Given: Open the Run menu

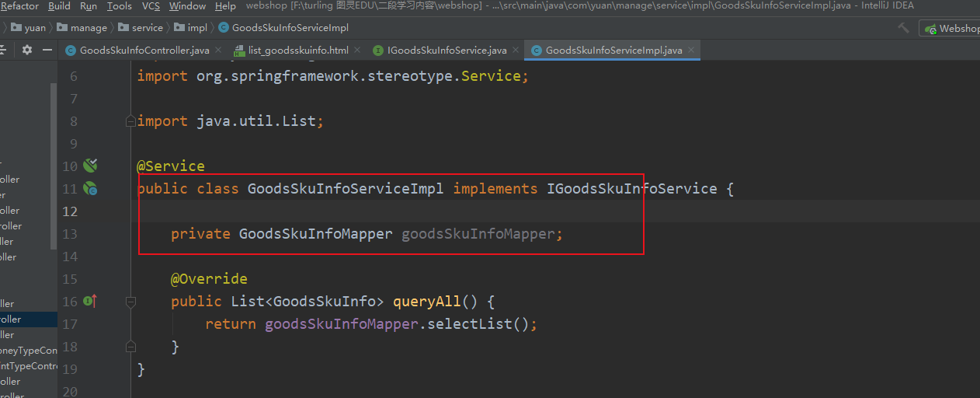Looking at the screenshot, I should tap(89, 6).
